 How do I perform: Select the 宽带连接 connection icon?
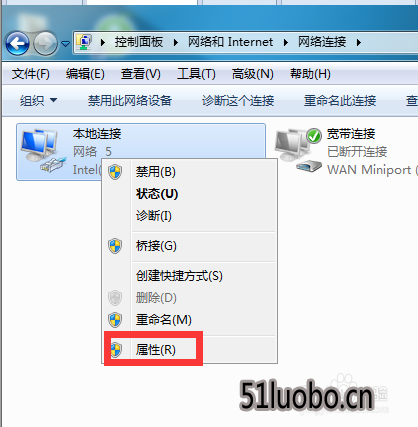[298, 150]
